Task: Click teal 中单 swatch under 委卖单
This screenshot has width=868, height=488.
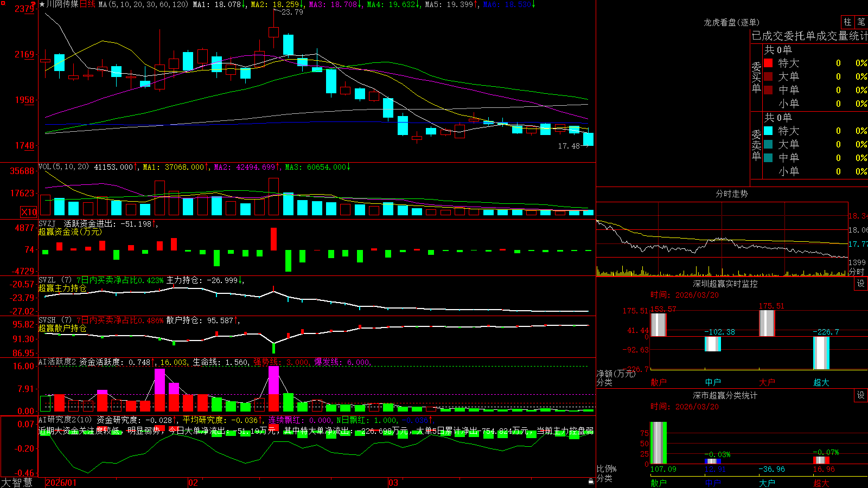Action: pyautogui.click(x=768, y=157)
